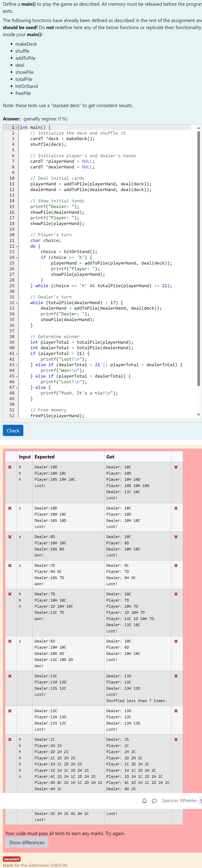Open notifications bell icon
Viewport: 202px width, 868px height.
[144, 801]
